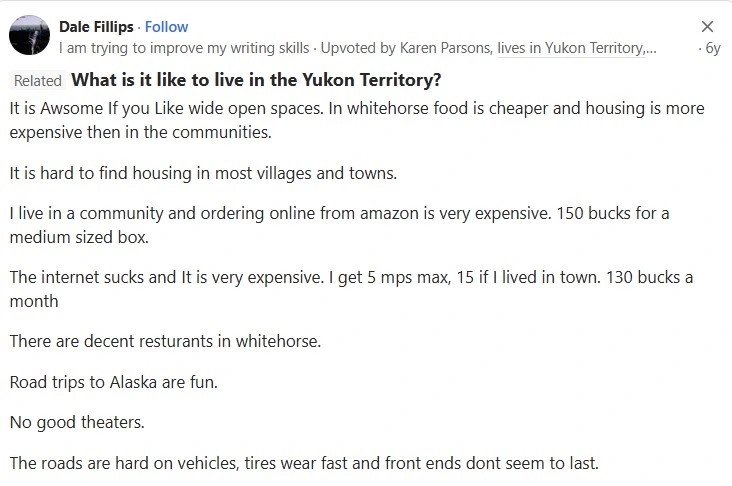Image resolution: width=732 pixels, height=486 pixels.
Task: Click the hard to find housing sentence
Action: [x=203, y=173]
